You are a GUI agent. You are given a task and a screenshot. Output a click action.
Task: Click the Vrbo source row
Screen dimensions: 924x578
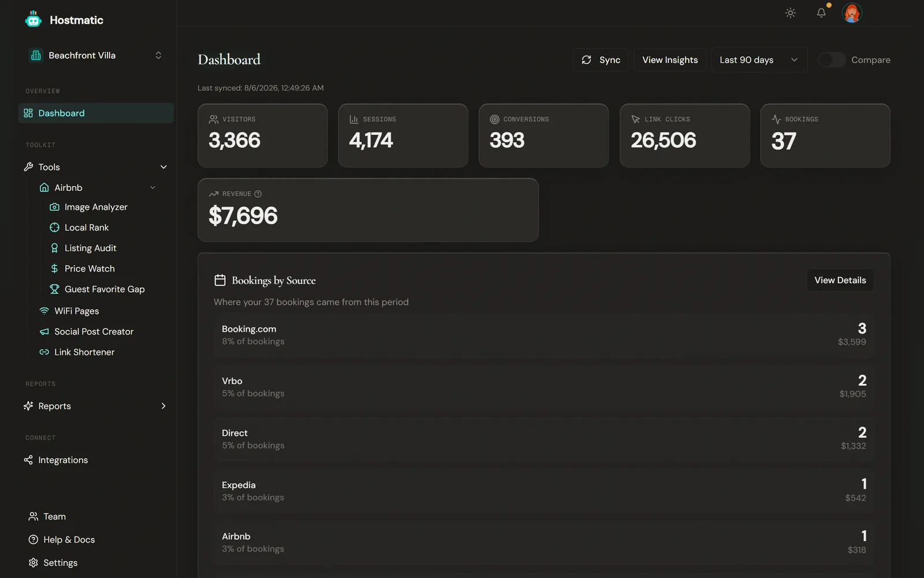[x=543, y=387]
